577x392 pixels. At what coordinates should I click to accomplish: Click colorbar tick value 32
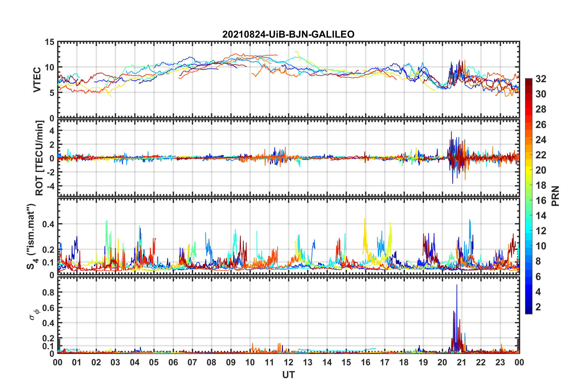point(541,79)
